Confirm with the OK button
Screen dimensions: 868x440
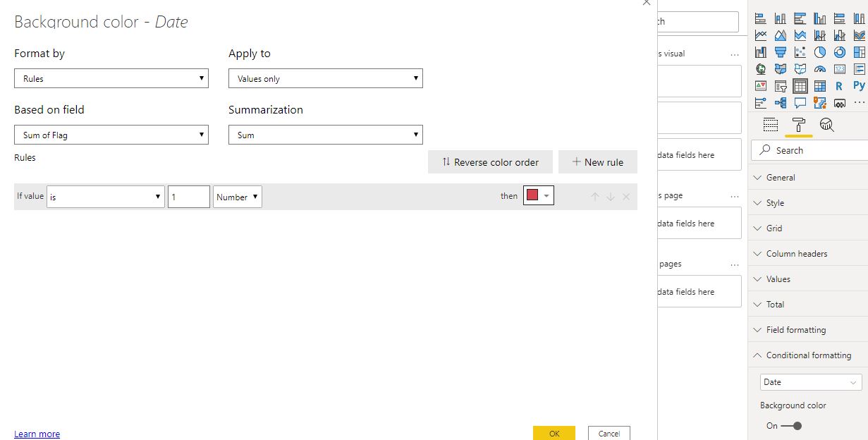pyautogui.click(x=554, y=433)
